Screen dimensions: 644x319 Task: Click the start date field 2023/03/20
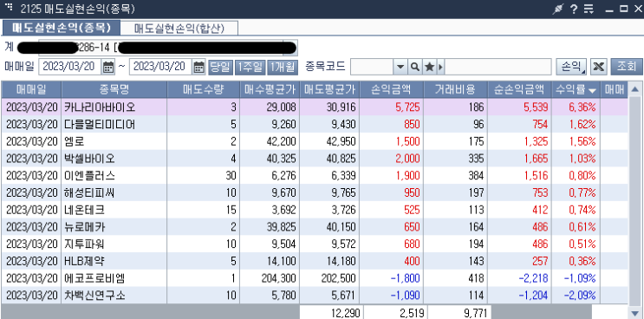pos(70,67)
